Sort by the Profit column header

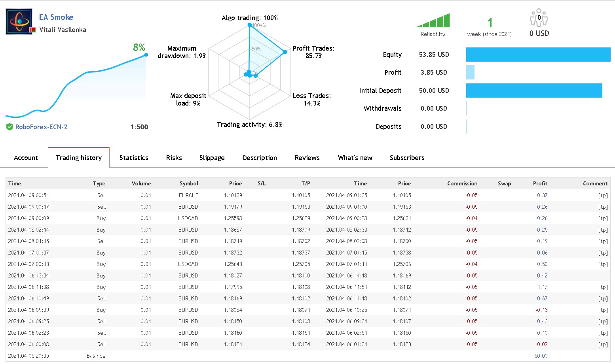pyautogui.click(x=540, y=183)
